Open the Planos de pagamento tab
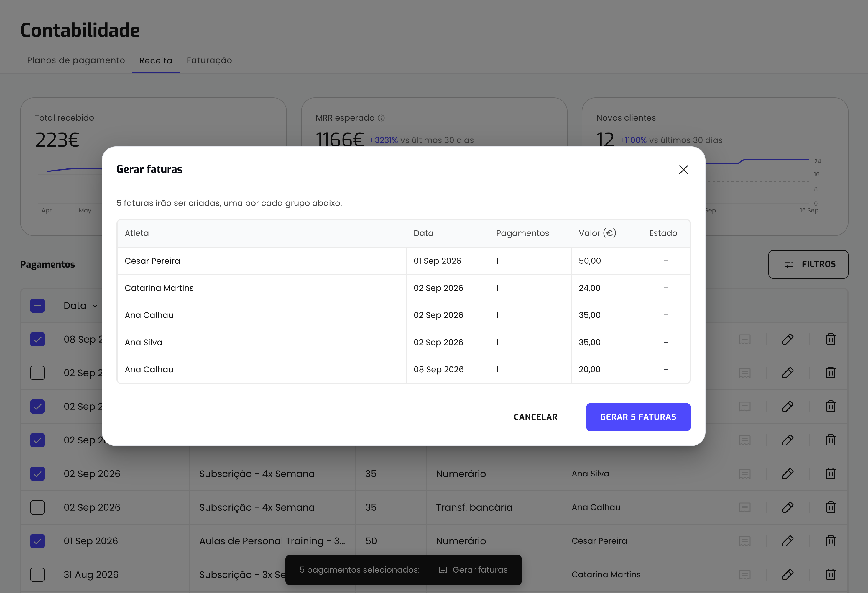 pos(76,60)
